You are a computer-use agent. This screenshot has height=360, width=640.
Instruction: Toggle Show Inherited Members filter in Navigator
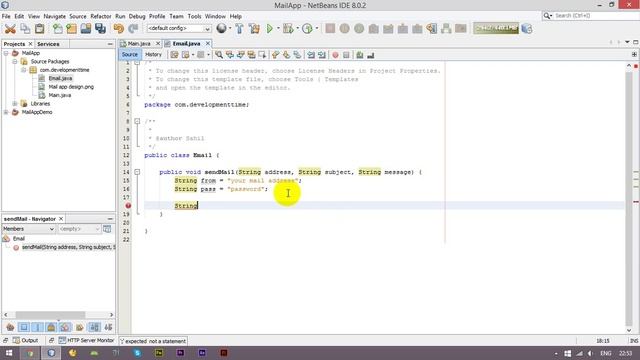[10, 327]
